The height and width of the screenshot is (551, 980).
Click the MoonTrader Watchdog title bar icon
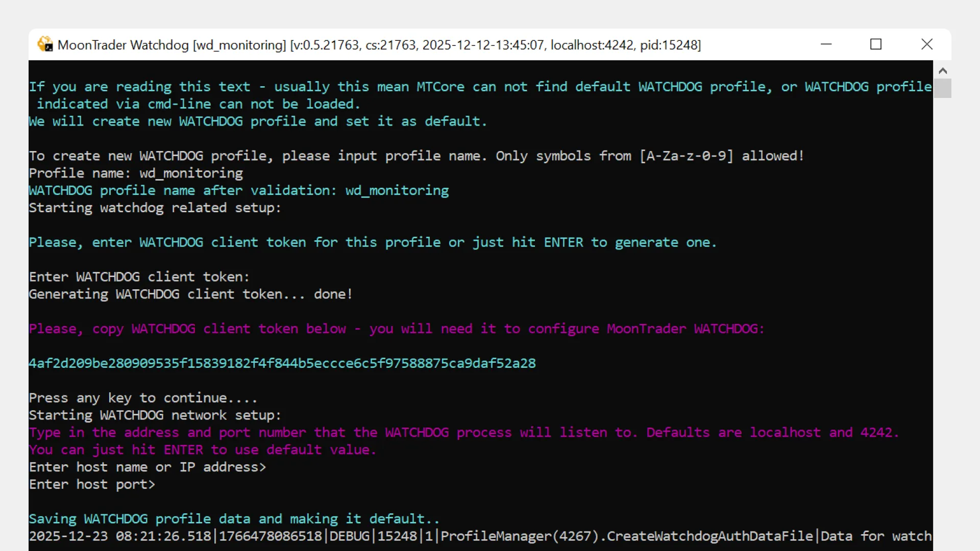click(45, 44)
